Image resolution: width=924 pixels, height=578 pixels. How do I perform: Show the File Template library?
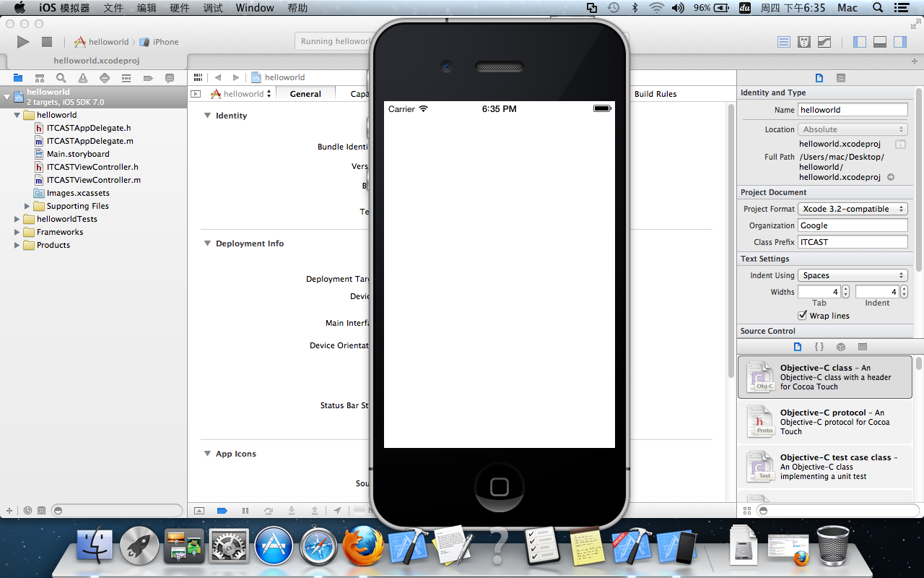click(x=798, y=347)
